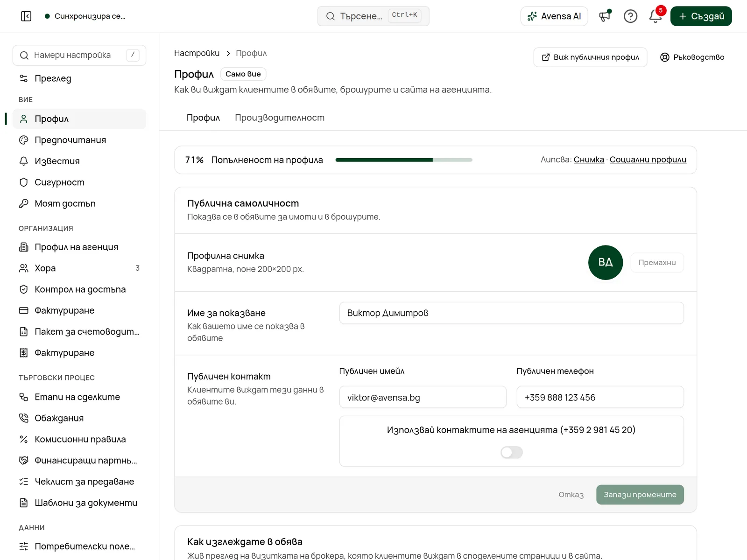Open Моят достъп page
The height and width of the screenshot is (560, 747).
79,203
